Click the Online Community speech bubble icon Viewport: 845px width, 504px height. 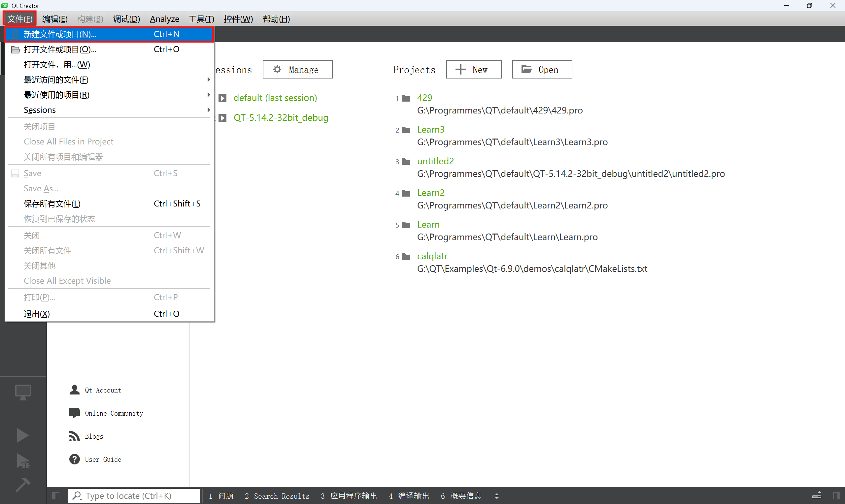pyautogui.click(x=74, y=413)
